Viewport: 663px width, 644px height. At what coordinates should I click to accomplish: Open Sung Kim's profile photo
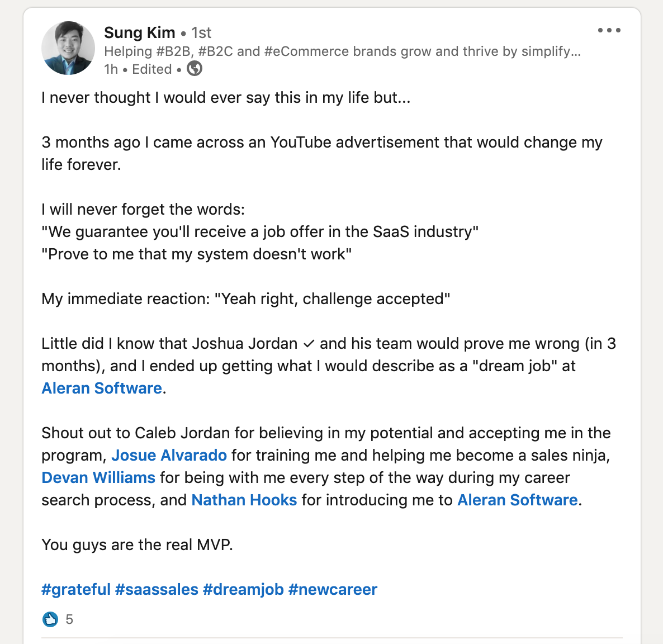[x=68, y=48]
